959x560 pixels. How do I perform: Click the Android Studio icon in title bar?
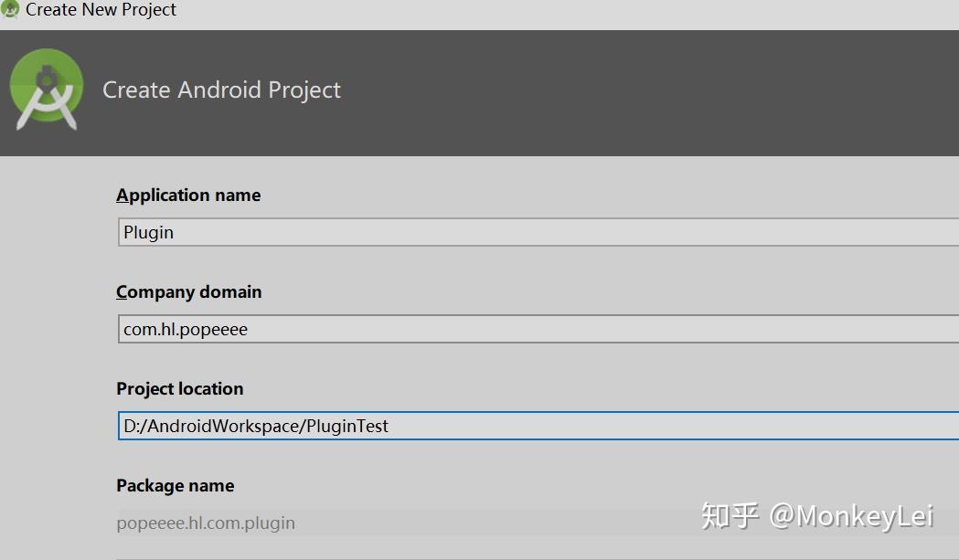click(11, 10)
